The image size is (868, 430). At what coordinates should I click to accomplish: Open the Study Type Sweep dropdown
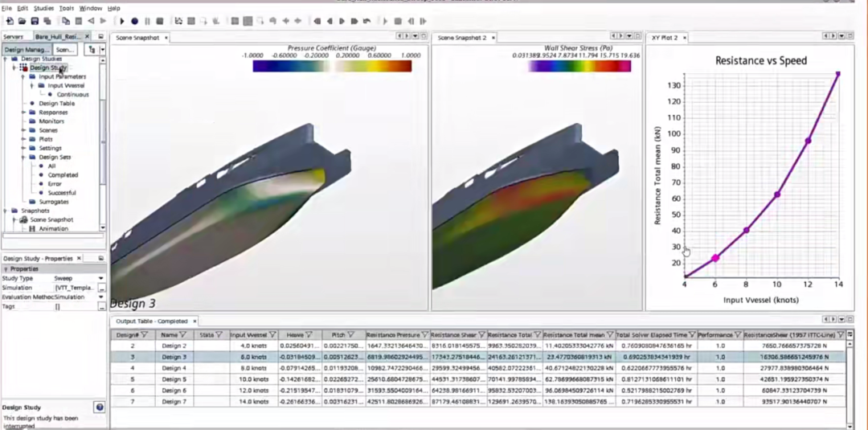[101, 278]
